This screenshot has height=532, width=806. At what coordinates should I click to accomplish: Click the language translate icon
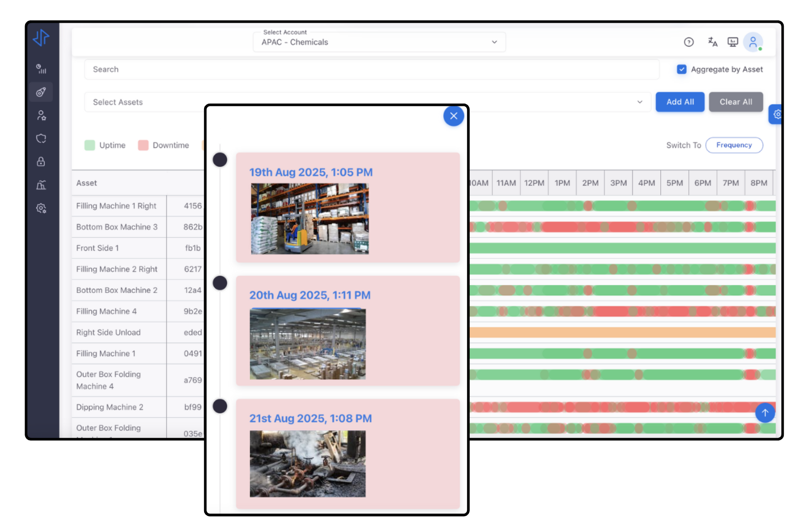tap(712, 42)
